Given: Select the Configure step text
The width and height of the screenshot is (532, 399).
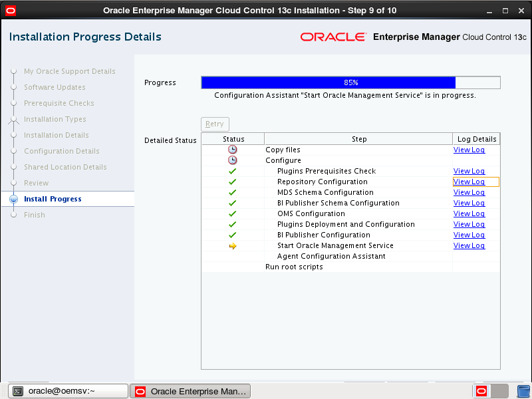Looking at the screenshot, I should pos(283,160).
